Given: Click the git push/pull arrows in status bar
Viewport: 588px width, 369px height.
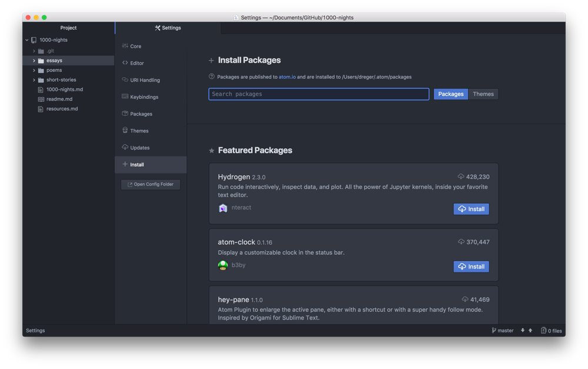Looking at the screenshot, I should 526,331.
